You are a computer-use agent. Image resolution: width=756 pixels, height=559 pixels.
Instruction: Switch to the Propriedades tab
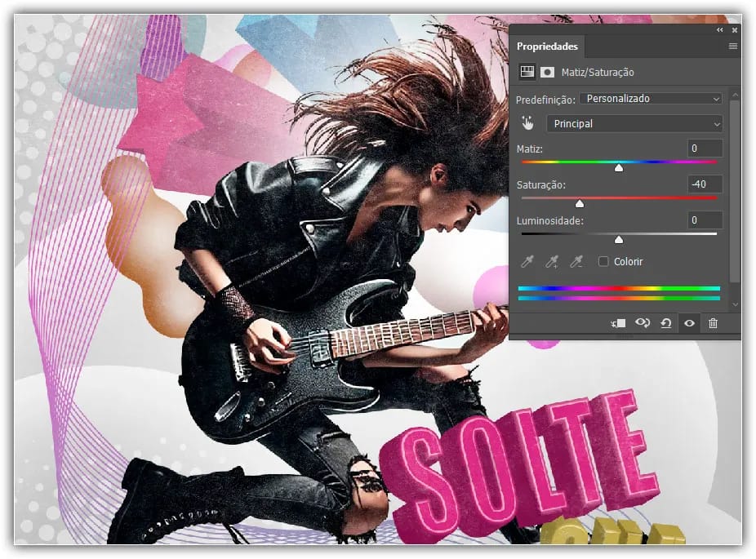click(547, 47)
